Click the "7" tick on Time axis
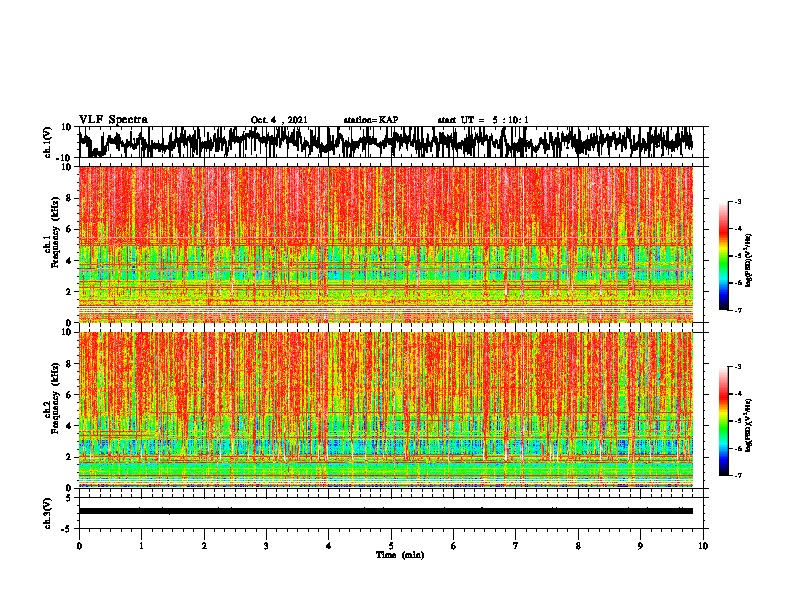 click(x=516, y=546)
